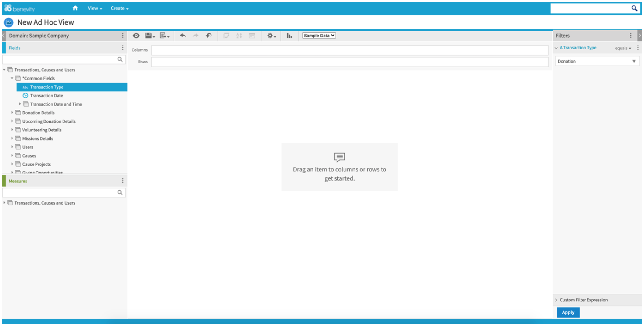Image resolution: width=644 pixels, height=326 pixels.
Task: Click the chart type bar icon
Action: (289, 36)
